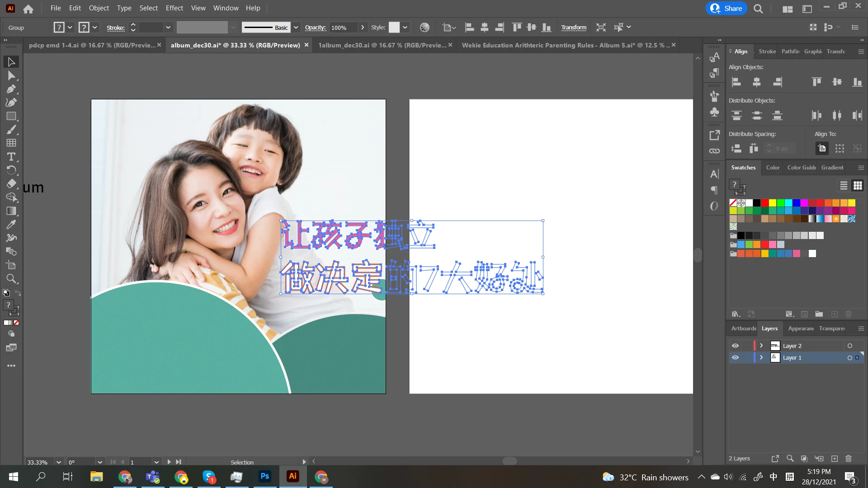Select the Pen tool
868x488 pixels.
[x=11, y=89]
